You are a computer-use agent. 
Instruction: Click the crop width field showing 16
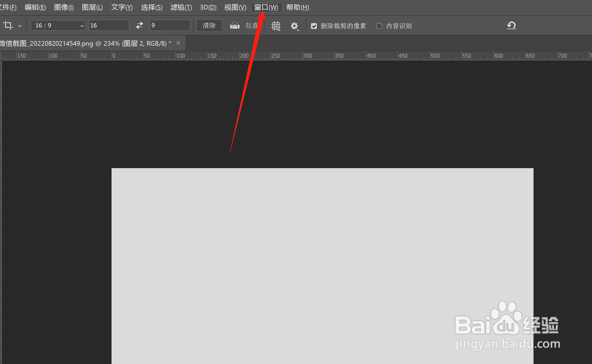[x=109, y=26]
